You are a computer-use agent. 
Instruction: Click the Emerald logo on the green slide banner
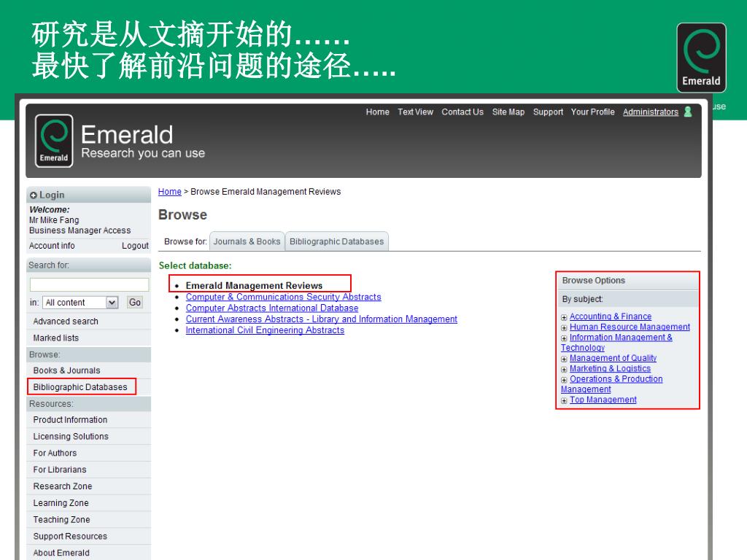701,58
